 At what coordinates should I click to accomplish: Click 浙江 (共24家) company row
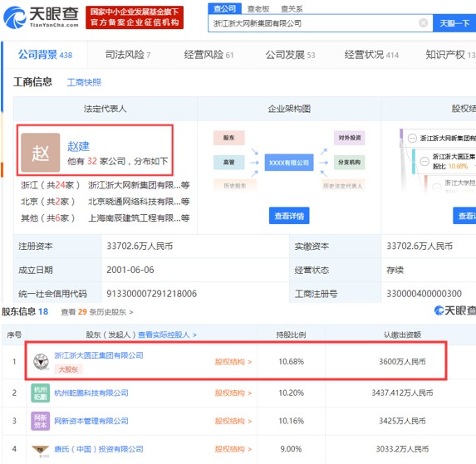point(105,185)
